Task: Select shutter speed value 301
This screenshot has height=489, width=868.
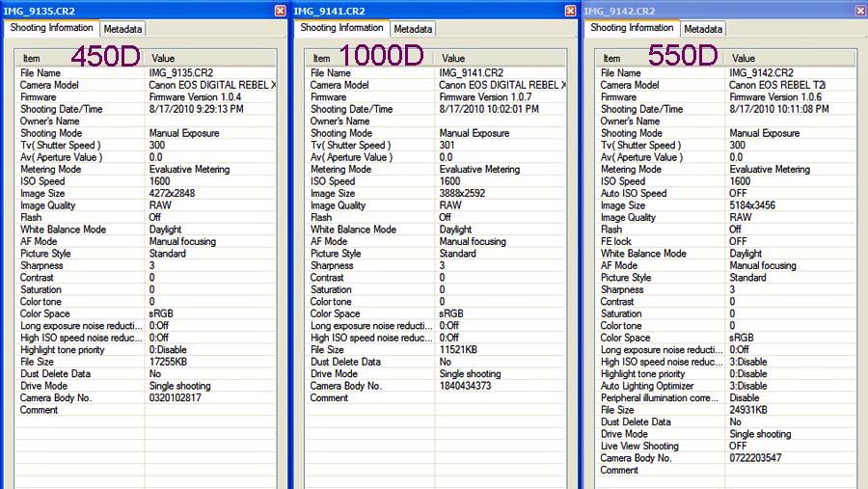Action: pyautogui.click(x=447, y=145)
